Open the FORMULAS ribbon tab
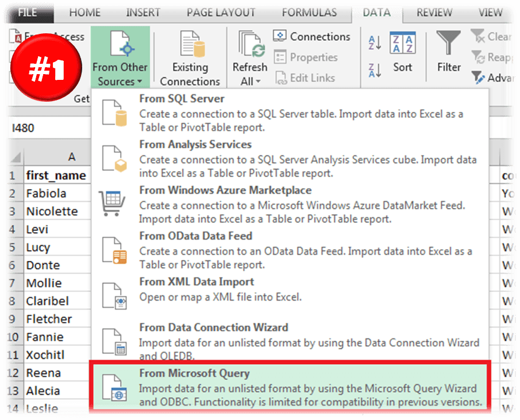Image resolution: width=520 pixels, height=420 pixels. click(x=309, y=13)
